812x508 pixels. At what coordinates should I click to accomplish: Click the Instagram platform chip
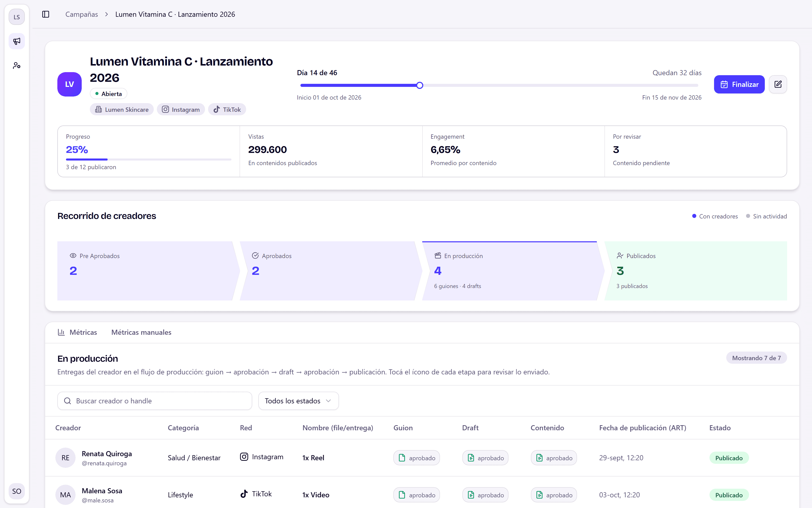[x=181, y=109]
